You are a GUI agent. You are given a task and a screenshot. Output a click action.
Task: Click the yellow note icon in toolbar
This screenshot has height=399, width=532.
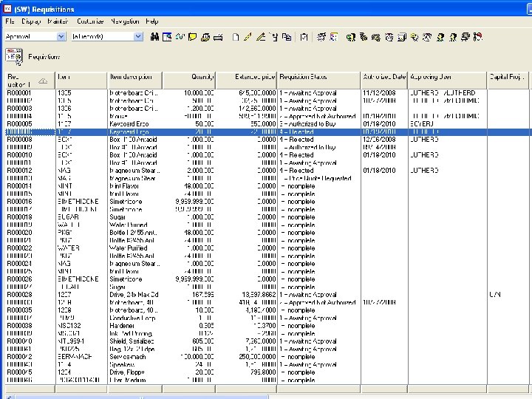pos(192,36)
